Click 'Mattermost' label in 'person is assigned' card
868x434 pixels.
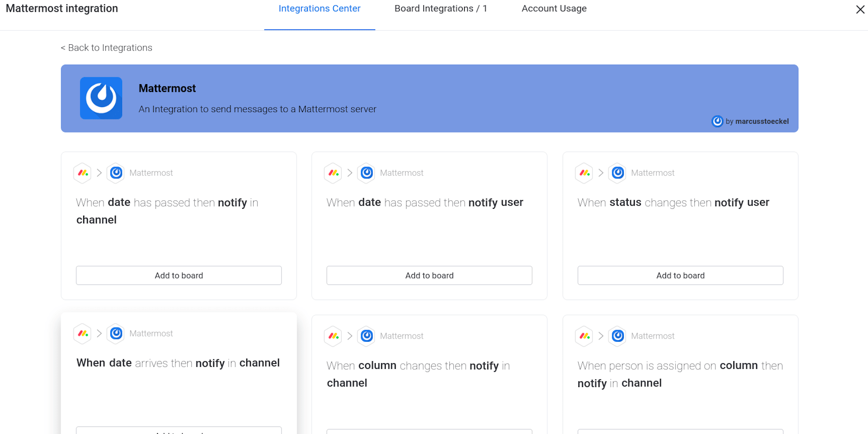pyautogui.click(x=652, y=336)
